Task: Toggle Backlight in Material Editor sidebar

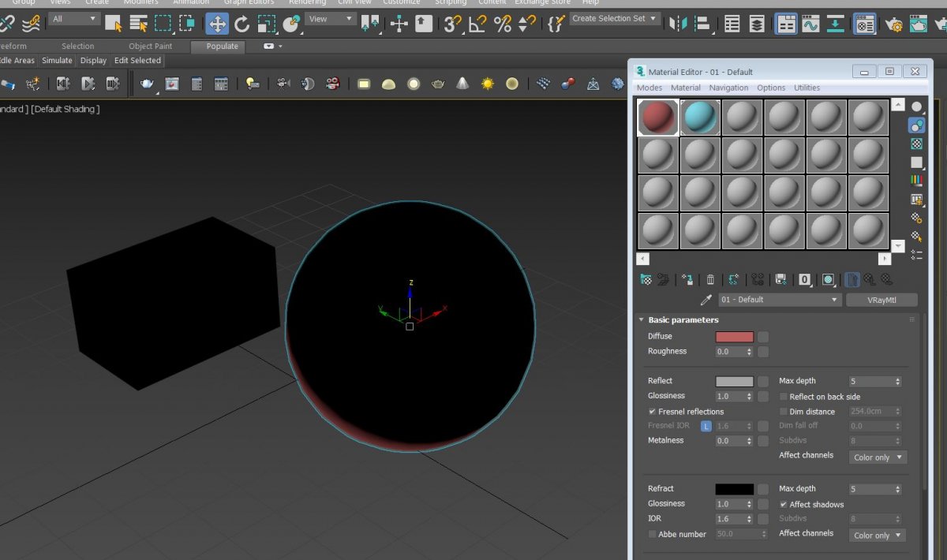Action: [x=916, y=125]
